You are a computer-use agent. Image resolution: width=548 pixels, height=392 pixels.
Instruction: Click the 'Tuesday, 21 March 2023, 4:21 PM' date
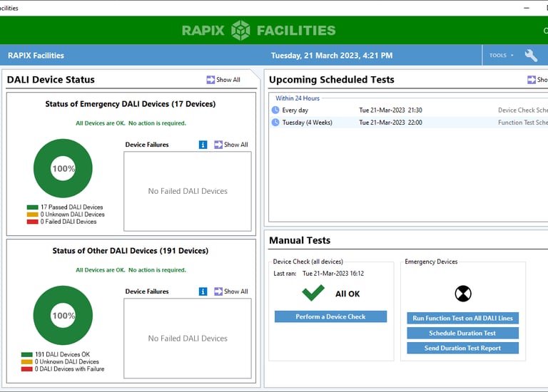tap(332, 56)
